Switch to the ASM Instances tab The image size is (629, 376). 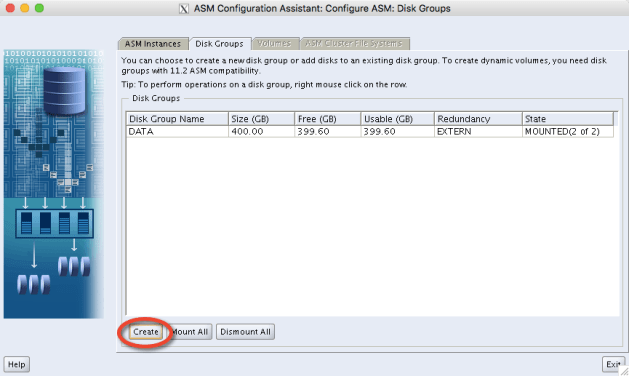(x=153, y=44)
